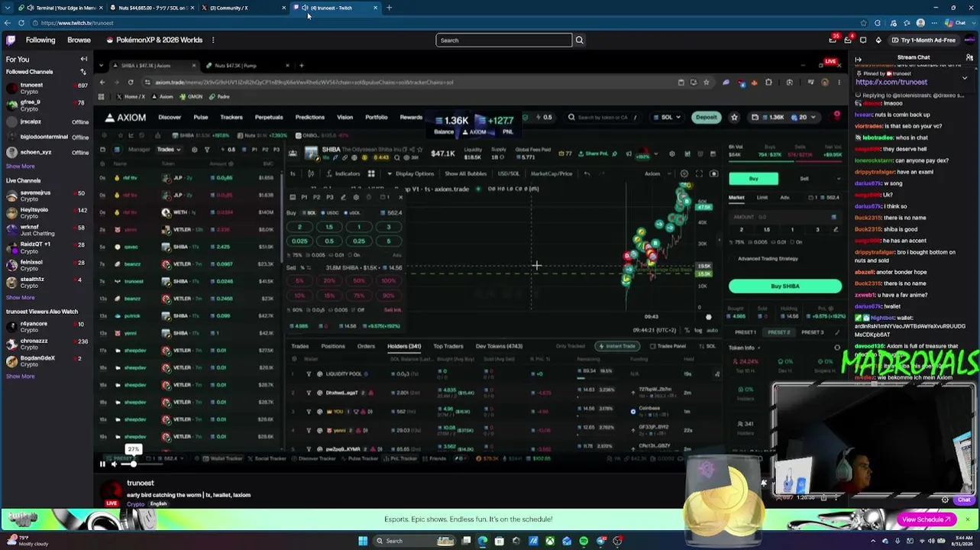Viewport: 980px width, 550px height.
Task: Show More under Live Channels
Action: point(20,297)
